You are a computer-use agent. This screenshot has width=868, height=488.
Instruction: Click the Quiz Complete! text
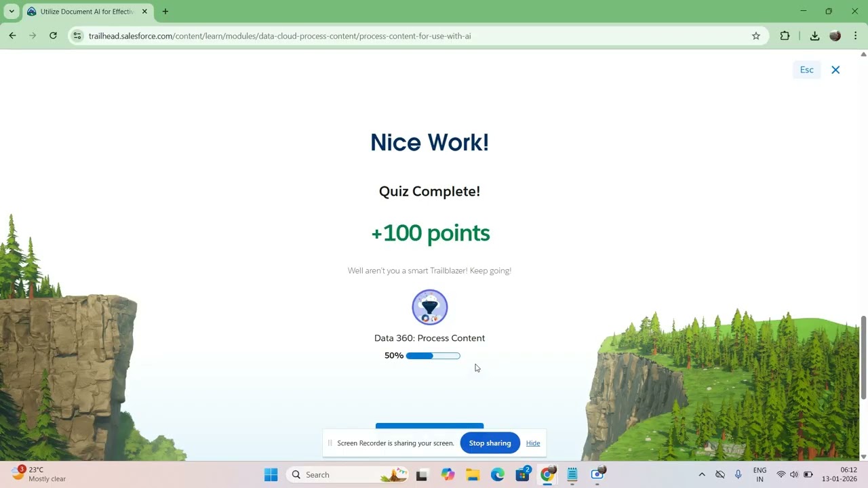(x=429, y=191)
